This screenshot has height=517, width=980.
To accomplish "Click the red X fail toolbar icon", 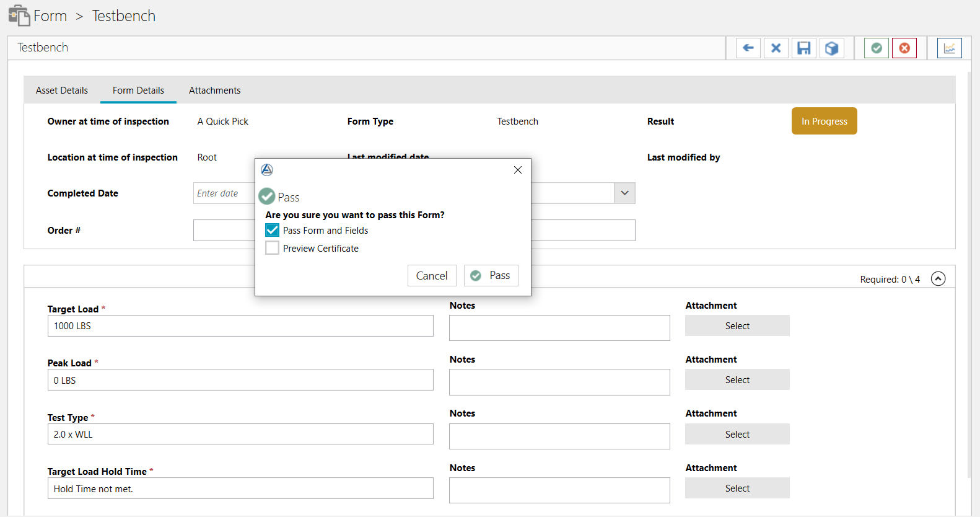I will 904,48.
